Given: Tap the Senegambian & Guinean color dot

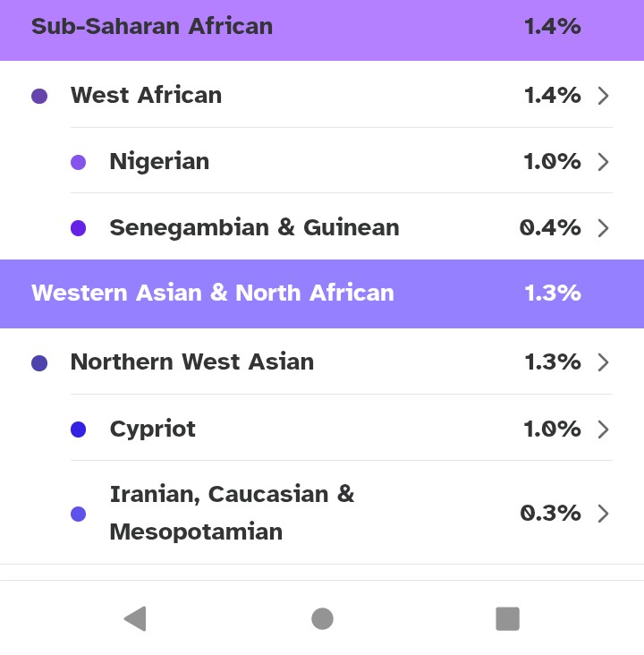Looking at the screenshot, I should 79,228.
